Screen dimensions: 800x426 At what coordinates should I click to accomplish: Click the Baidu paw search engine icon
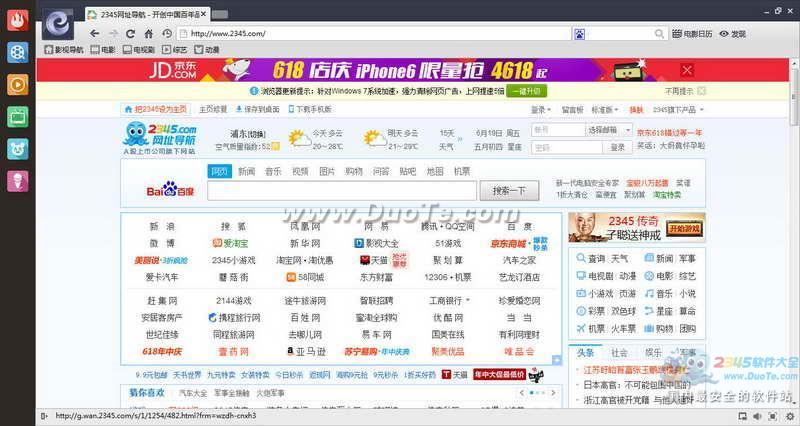[x=580, y=34]
